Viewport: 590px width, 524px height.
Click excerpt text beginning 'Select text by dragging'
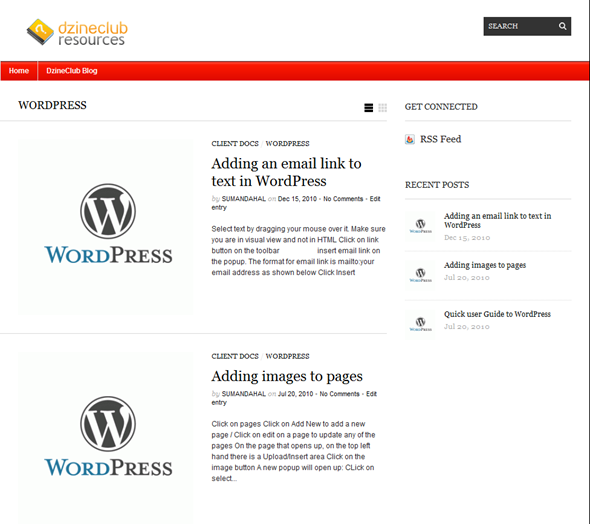click(298, 251)
